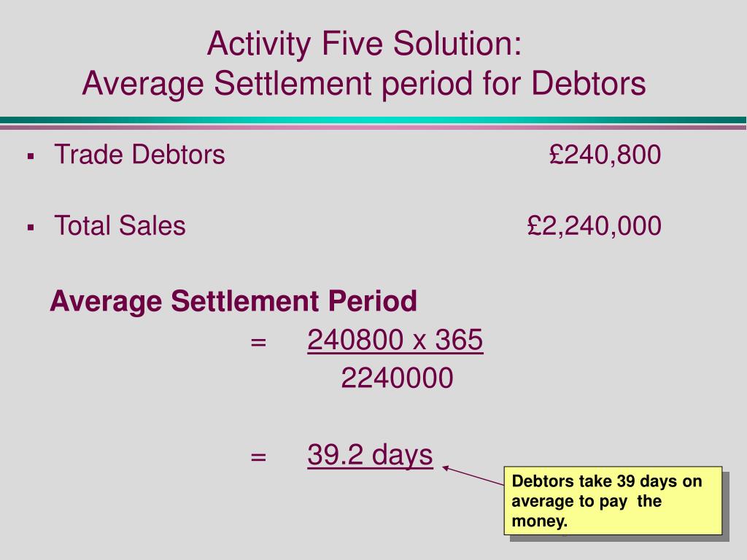Click the pink divider line under title
747x560 pixels.
pyautogui.click(x=373, y=127)
